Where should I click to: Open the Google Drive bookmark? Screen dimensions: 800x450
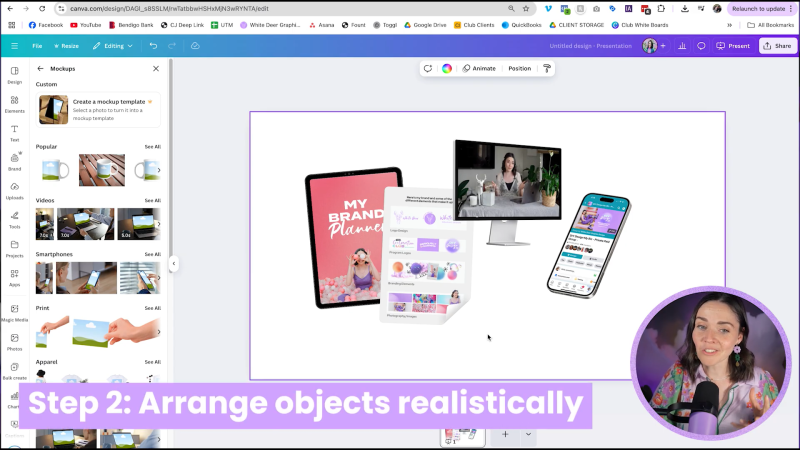[426, 25]
